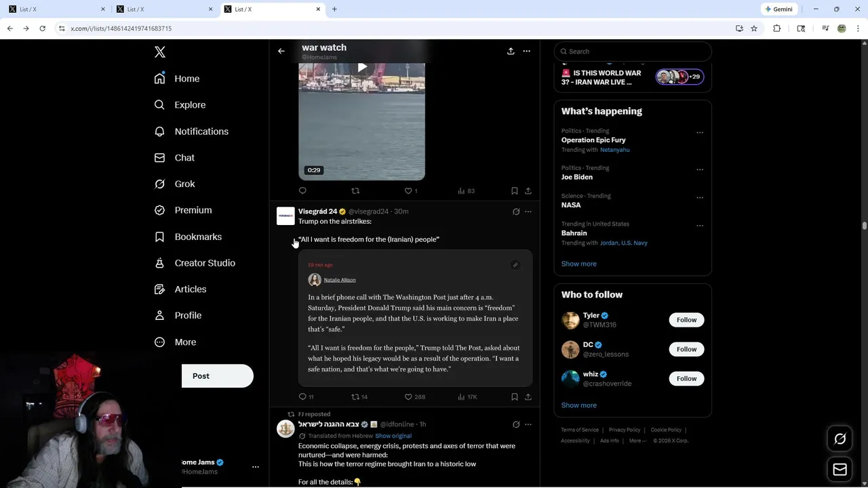Screen dimensions: 868x488
Task: Reply to the video post
Action: click(x=302, y=191)
